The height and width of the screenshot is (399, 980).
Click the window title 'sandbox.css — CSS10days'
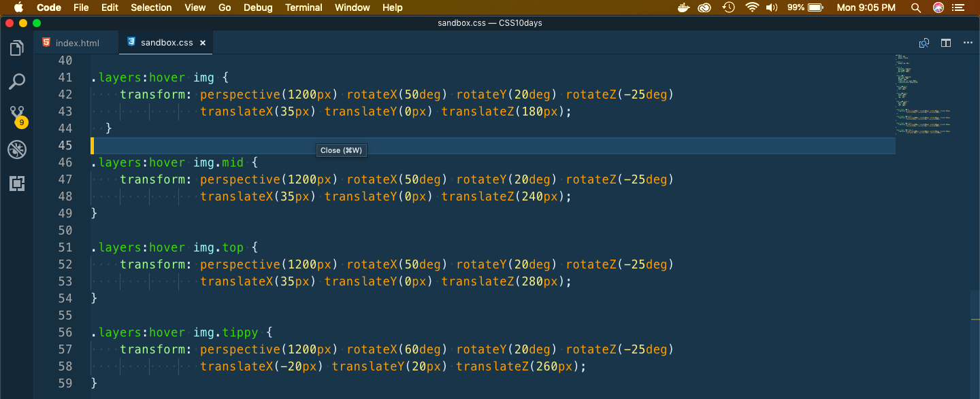pyautogui.click(x=489, y=22)
